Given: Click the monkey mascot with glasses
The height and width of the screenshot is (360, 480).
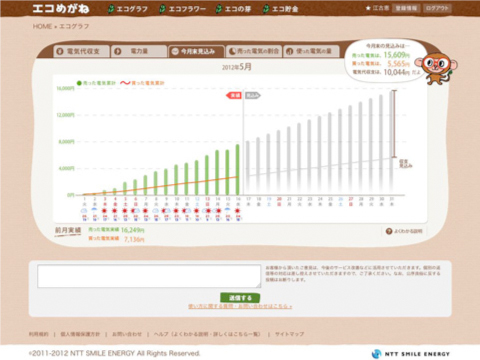Looking at the screenshot, I should [x=436, y=68].
